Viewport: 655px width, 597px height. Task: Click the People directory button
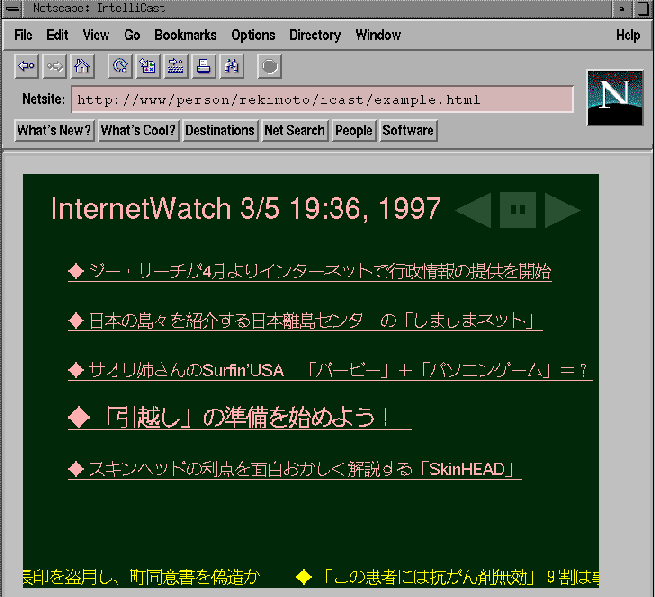[354, 130]
